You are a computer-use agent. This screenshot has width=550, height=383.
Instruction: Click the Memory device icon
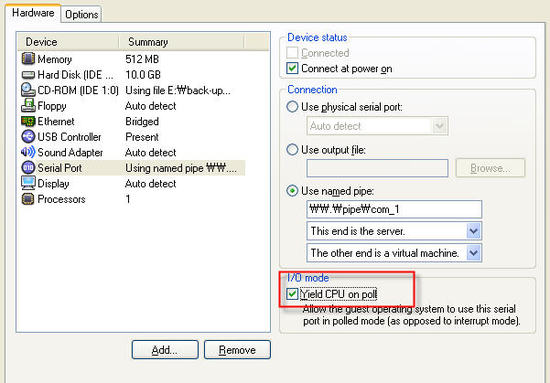coord(28,59)
